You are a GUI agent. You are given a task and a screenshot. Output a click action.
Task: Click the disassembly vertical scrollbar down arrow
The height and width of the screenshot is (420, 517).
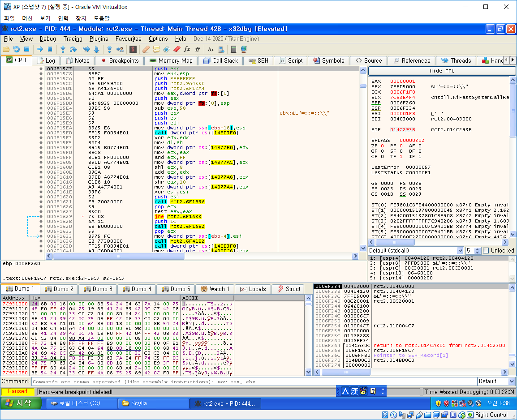coord(363,249)
